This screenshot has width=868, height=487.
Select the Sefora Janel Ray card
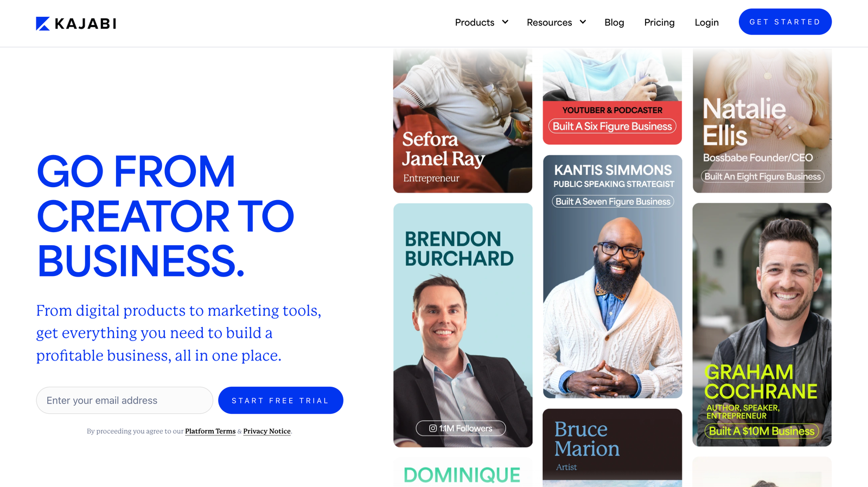point(463,120)
